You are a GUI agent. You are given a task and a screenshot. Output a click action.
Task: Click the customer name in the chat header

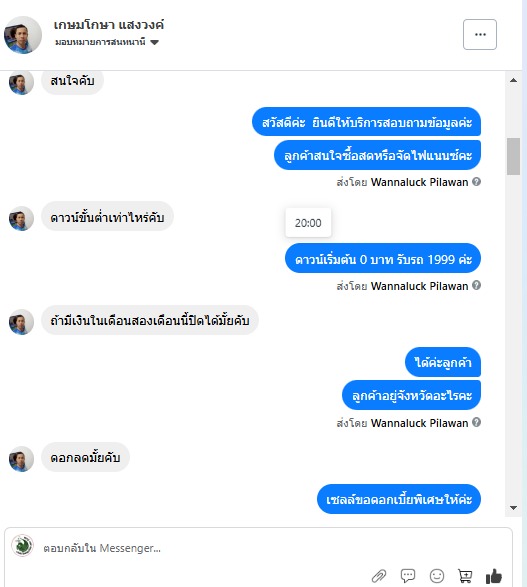coord(109,25)
